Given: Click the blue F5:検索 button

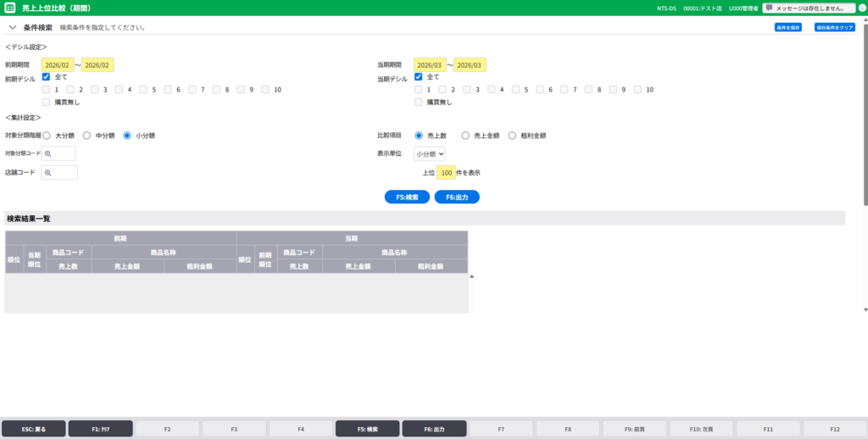Looking at the screenshot, I should point(407,197).
